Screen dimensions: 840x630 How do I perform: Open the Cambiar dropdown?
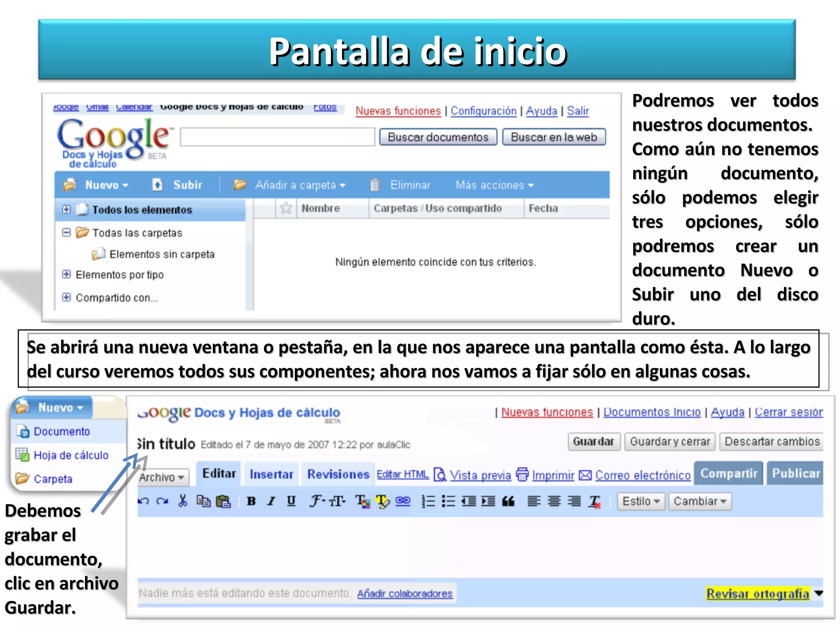[700, 501]
